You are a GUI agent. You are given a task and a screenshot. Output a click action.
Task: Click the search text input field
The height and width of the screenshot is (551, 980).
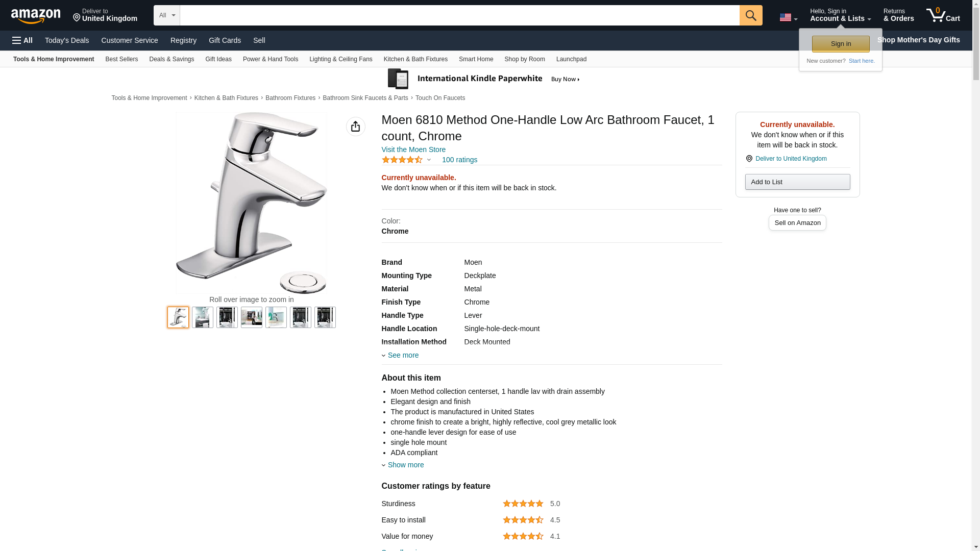click(459, 15)
